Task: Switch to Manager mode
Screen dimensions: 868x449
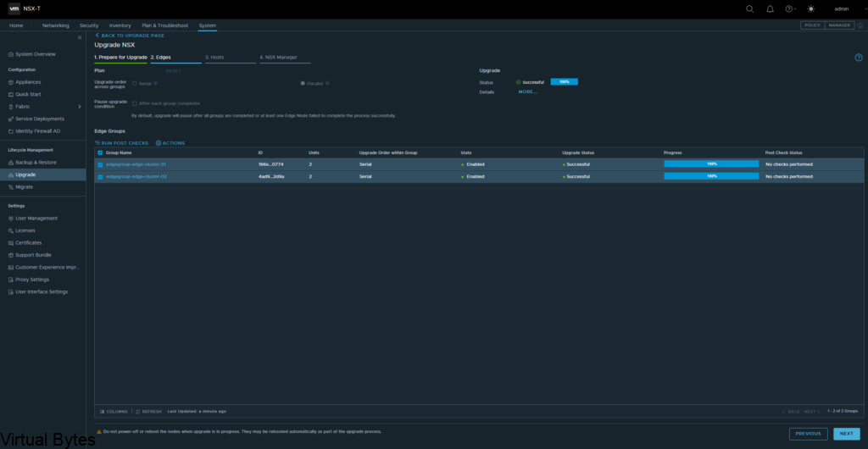Action: click(x=840, y=25)
